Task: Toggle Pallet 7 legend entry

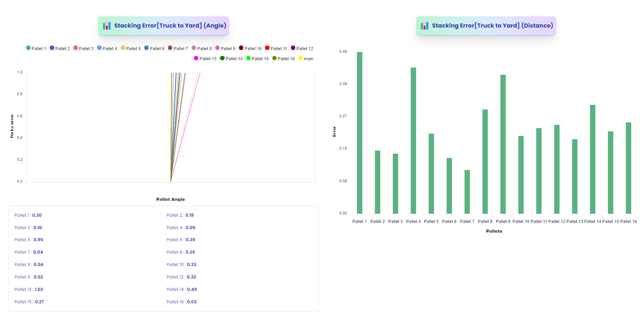Action: tap(178, 49)
